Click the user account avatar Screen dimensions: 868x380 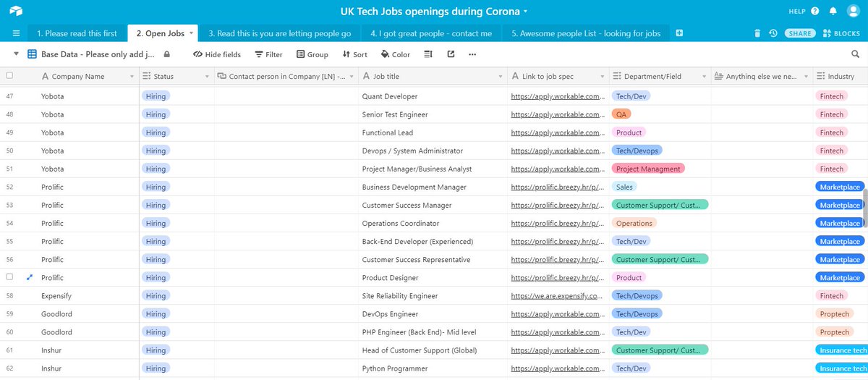coord(853,12)
